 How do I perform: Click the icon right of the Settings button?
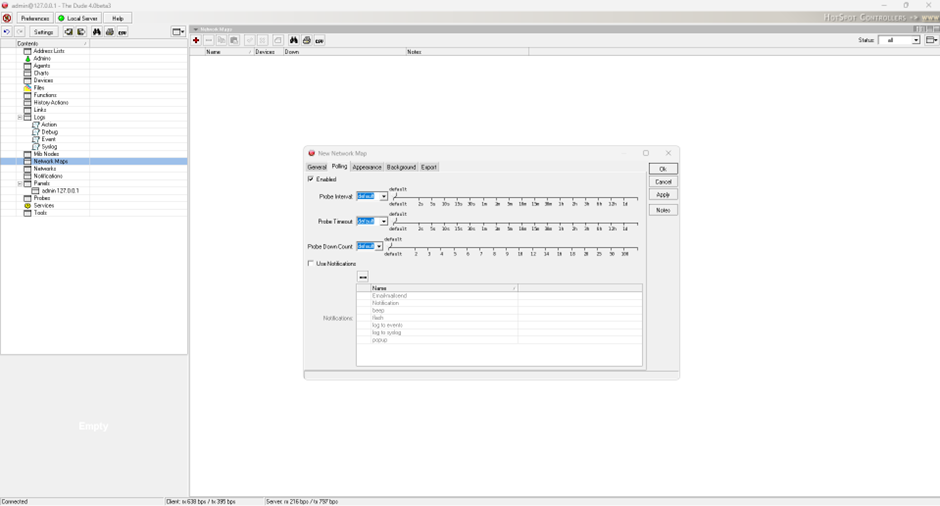[x=68, y=32]
